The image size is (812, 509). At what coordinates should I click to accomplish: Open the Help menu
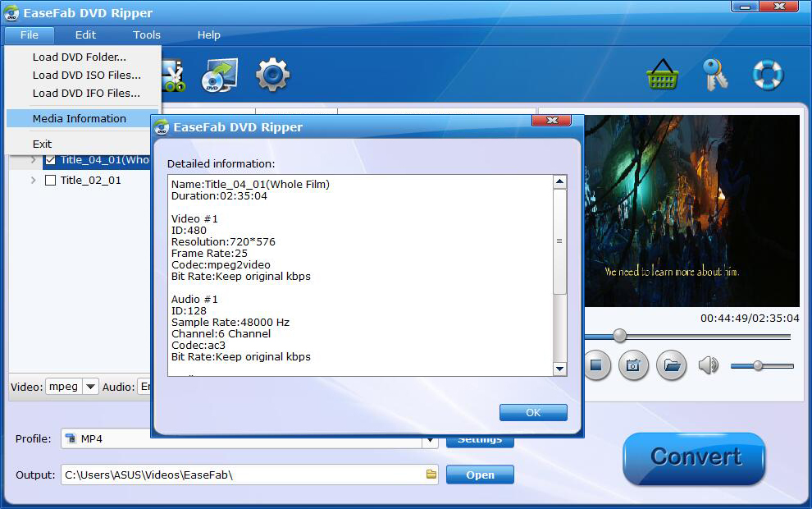(x=208, y=34)
